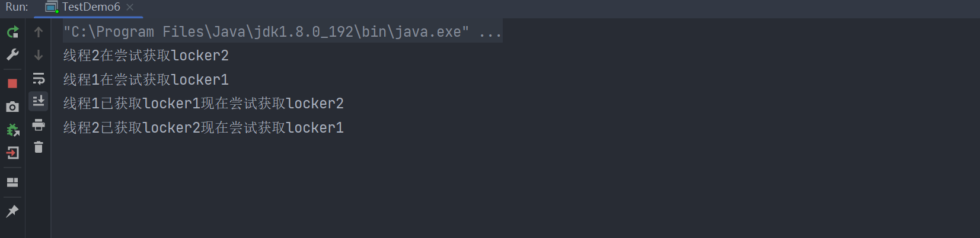Move down the stack trace with down arrow

[39, 55]
